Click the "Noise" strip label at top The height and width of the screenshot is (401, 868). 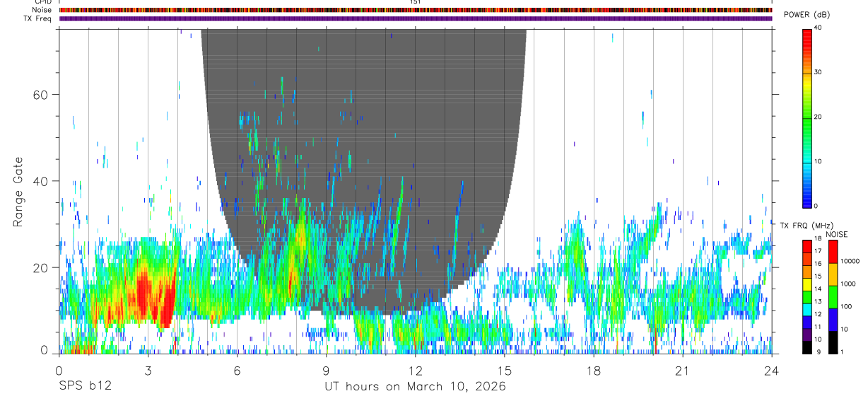click(x=42, y=10)
